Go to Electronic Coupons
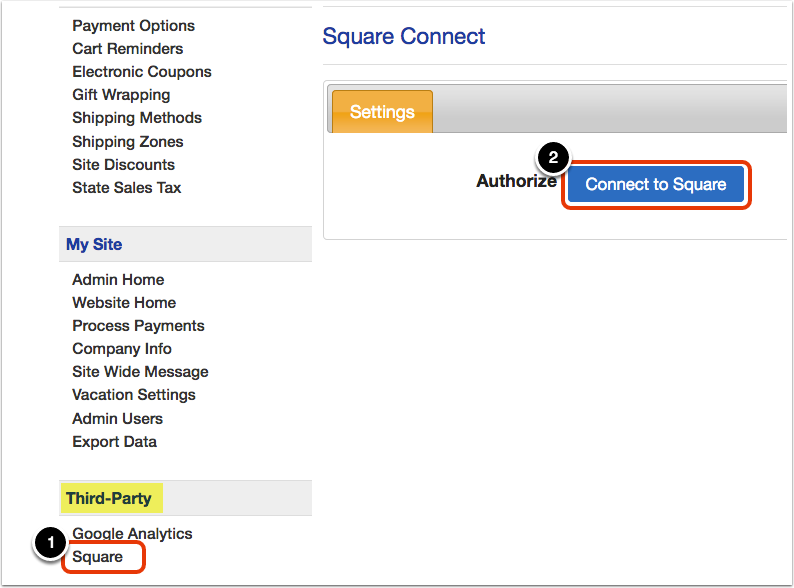Screen dimensions: 794x588 click(142, 71)
